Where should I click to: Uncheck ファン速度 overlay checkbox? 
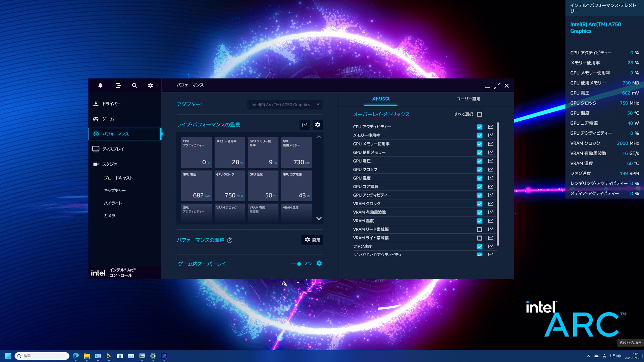pyautogui.click(x=480, y=246)
